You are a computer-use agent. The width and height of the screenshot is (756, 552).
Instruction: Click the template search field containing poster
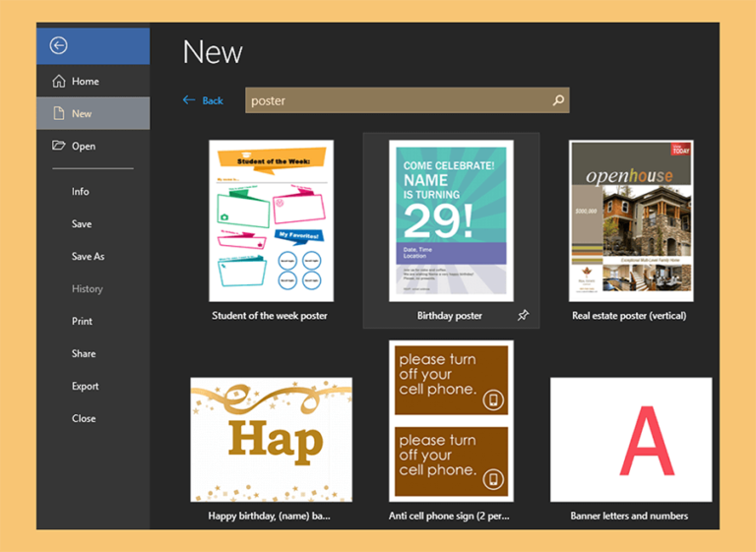pyautogui.click(x=408, y=100)
